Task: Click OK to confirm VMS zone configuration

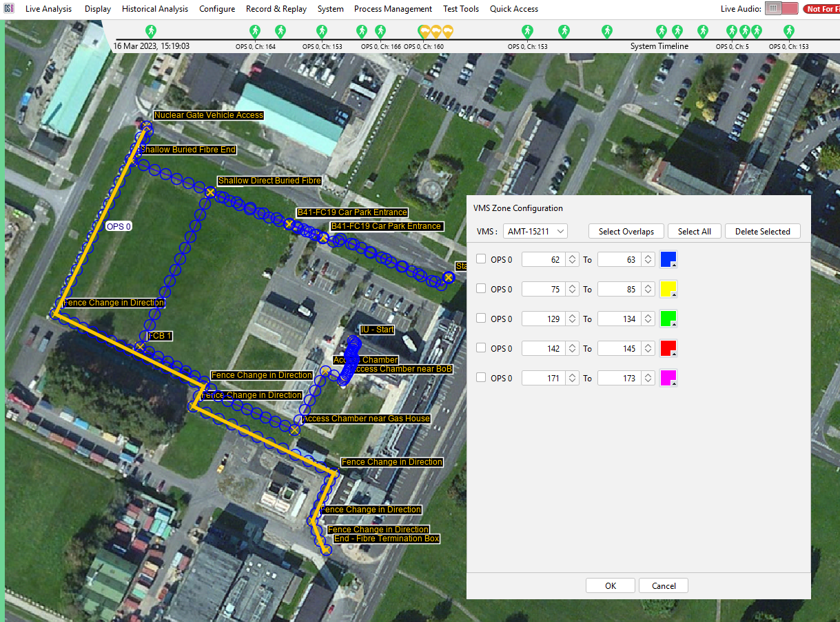Action: [x=610, y=585]
